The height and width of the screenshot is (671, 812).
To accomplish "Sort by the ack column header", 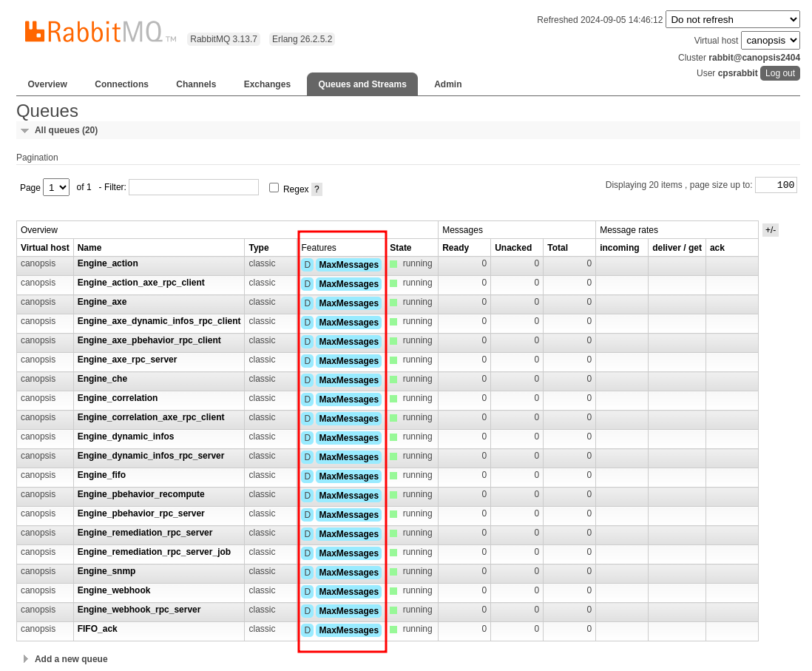I will (x=717, y=248).
